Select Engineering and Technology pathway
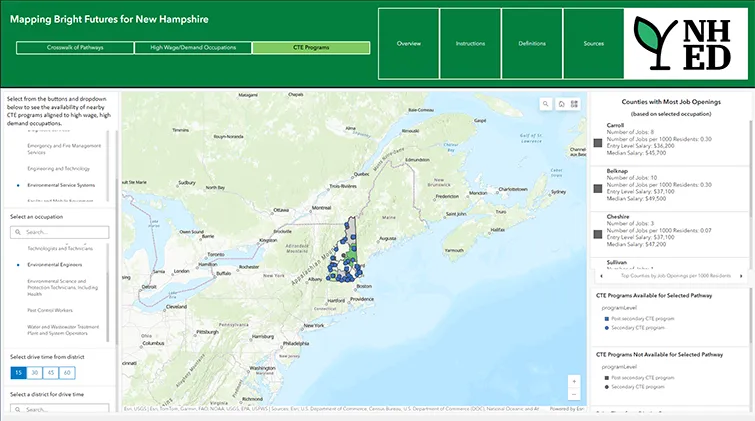 (58, 169)
